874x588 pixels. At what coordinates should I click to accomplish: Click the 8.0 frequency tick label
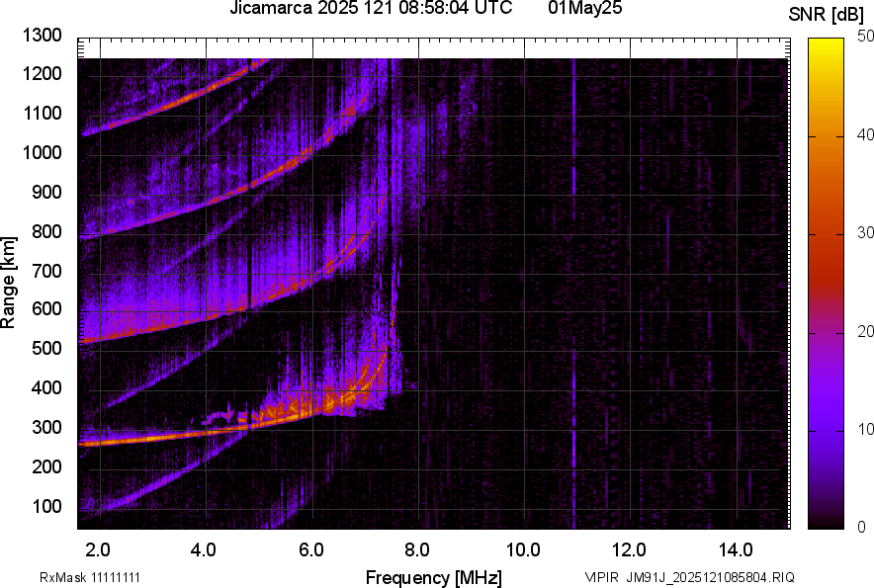click(x=416, y=550)
